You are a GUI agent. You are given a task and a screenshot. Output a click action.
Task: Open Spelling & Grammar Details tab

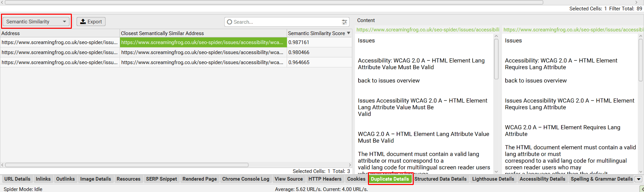pos(602,179)
